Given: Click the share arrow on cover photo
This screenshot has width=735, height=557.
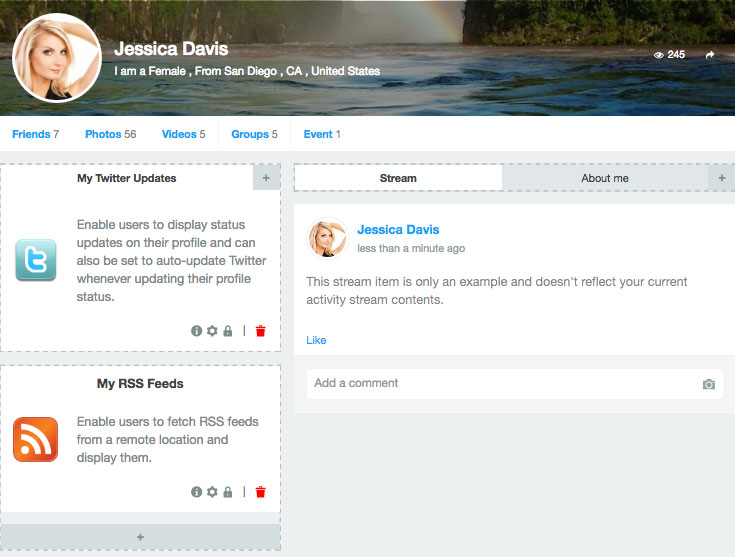Looking at the screenshot, I should (710, 55).
